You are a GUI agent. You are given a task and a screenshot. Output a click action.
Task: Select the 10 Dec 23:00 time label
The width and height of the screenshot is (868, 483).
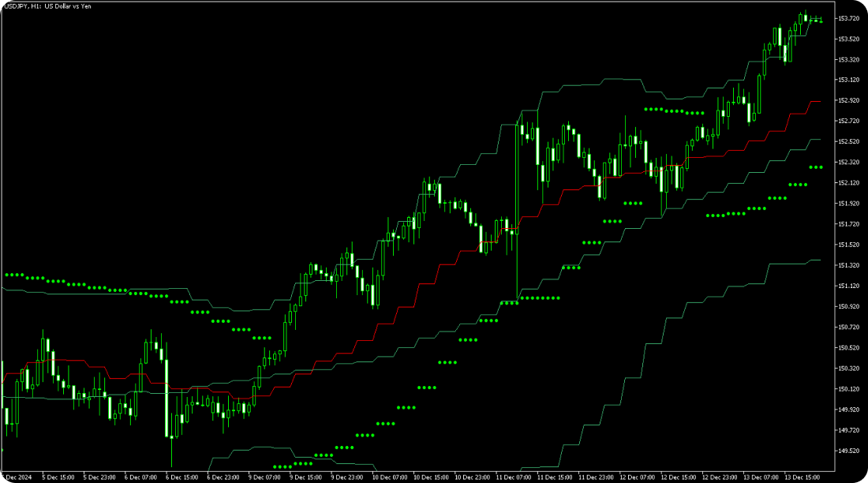[x=472, y=477]
